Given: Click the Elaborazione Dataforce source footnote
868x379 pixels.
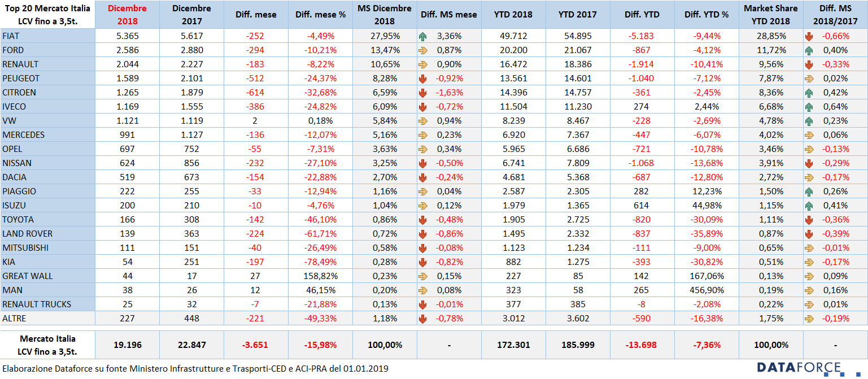Looking at the screenshot, I should 195,368.
